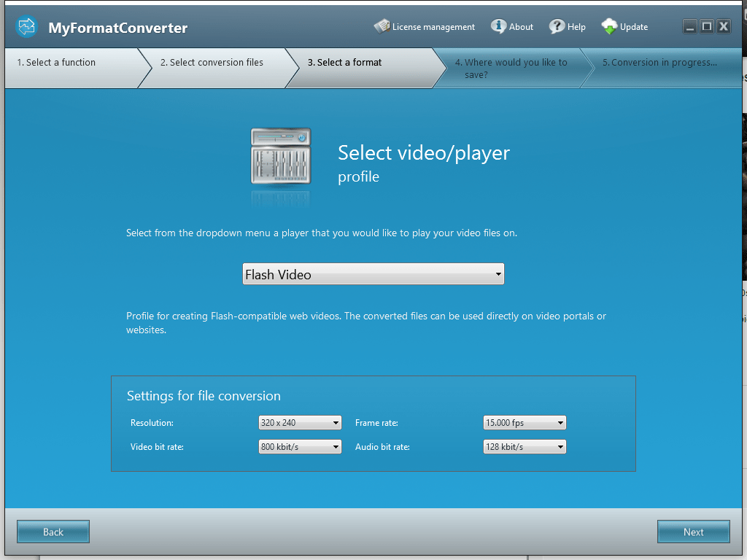Click the MyFormatConverter logo icon
Screen dimensions: 747x560
[x=27, y=27]
